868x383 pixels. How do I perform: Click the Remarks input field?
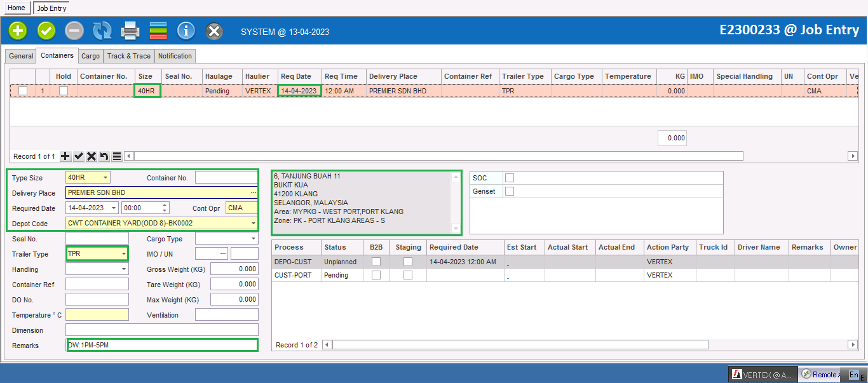[162, 345]
